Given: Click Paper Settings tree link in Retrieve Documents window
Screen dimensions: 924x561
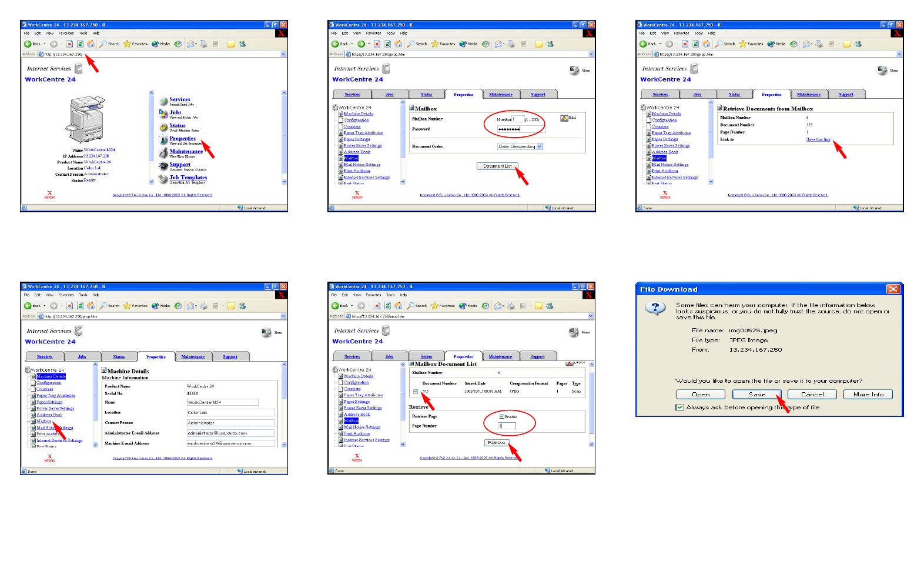Looking at the screenshot, I should [665, 139].
